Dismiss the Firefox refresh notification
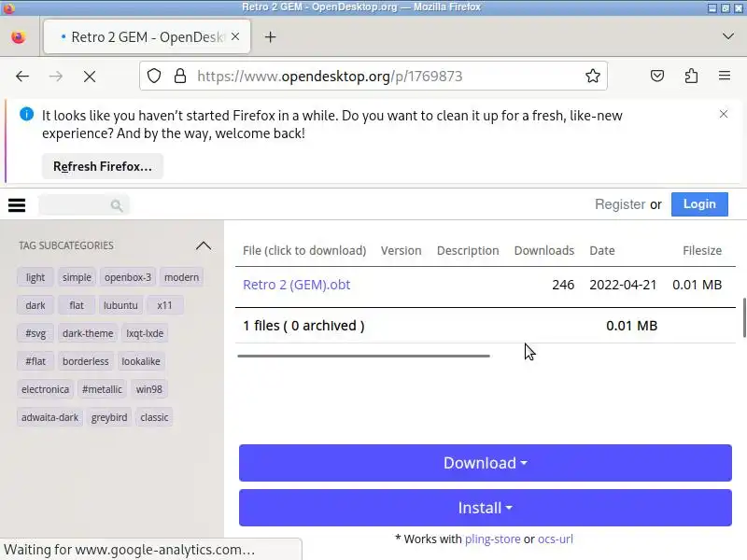 724,114
